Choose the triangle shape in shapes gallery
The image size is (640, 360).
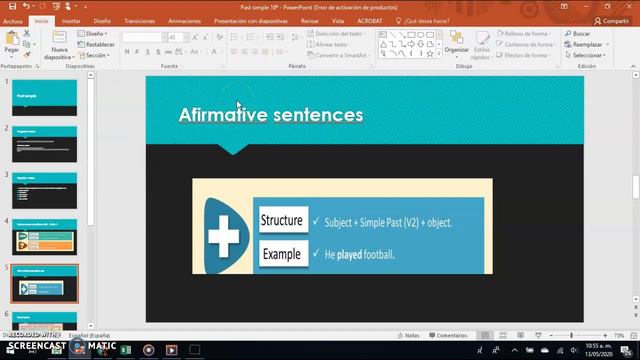383,44
